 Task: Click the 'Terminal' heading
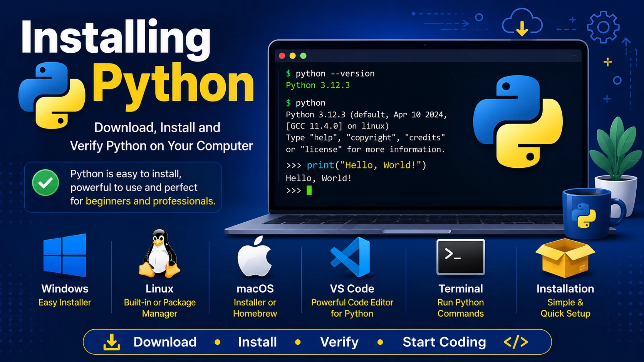tap(461, 289)
